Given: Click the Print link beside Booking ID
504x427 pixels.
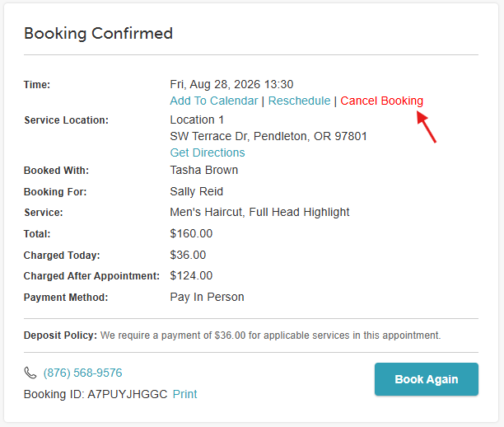Looking at the screenshot, I should (184, 394).
